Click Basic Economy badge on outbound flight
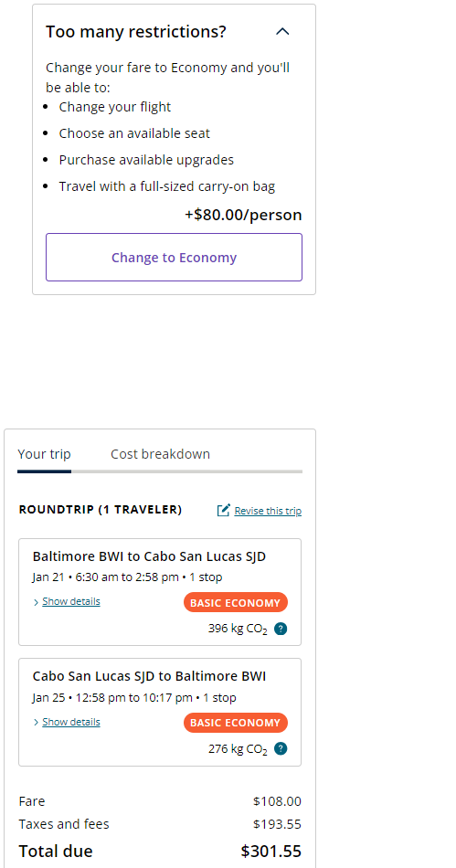The height and width of the screenshot is (868, 456). coord(235,603)
